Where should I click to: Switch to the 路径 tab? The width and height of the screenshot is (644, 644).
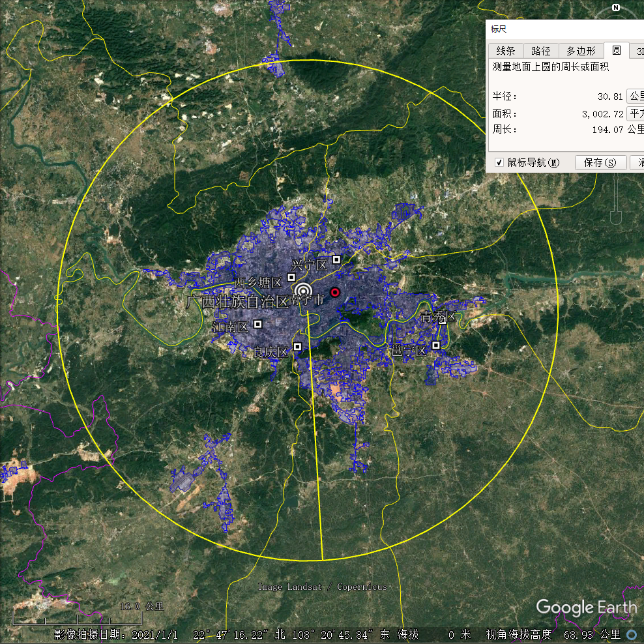click(541, 51)
